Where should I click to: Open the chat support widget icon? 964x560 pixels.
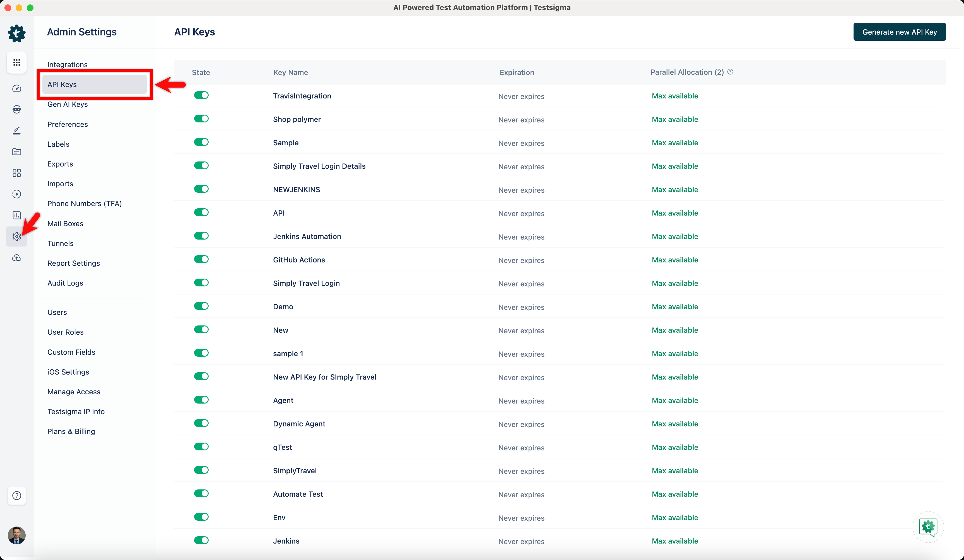tap(928, 527)
